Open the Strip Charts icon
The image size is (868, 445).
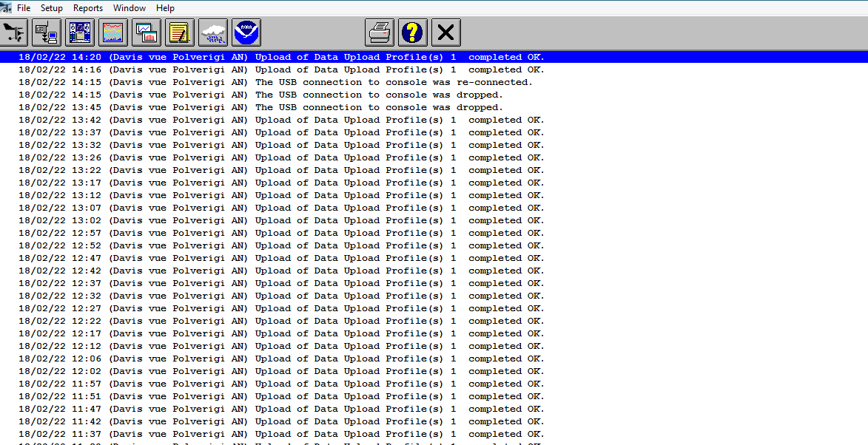[113, 33]
